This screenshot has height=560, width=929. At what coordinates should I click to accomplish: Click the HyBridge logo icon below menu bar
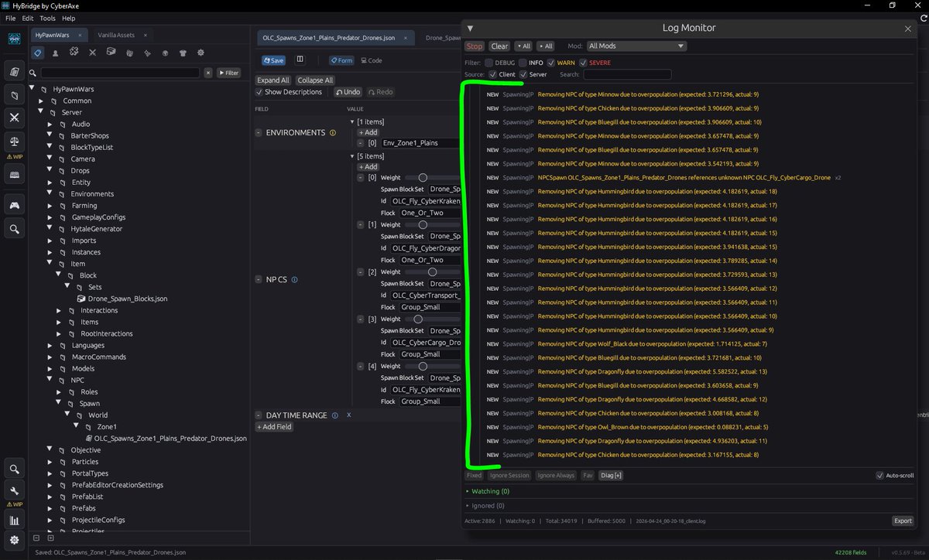(15, 39)
